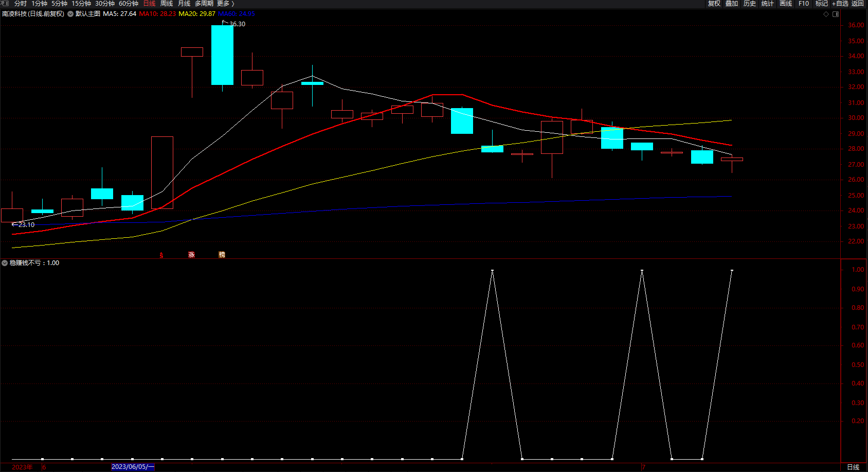This screenshot has height=472, width=868.
Task: Click the 标记 mark button
Action: click(x=822, y=4)
